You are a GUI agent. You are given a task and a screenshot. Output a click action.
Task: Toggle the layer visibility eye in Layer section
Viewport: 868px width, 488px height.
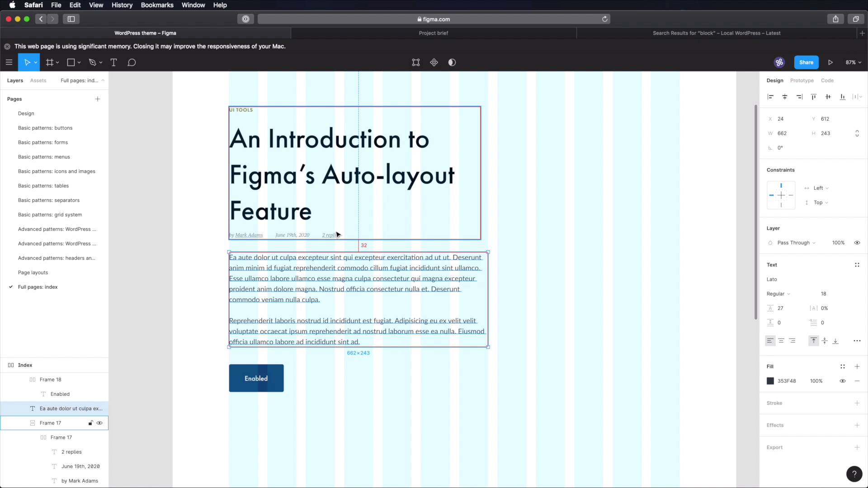tap(857, 243)
